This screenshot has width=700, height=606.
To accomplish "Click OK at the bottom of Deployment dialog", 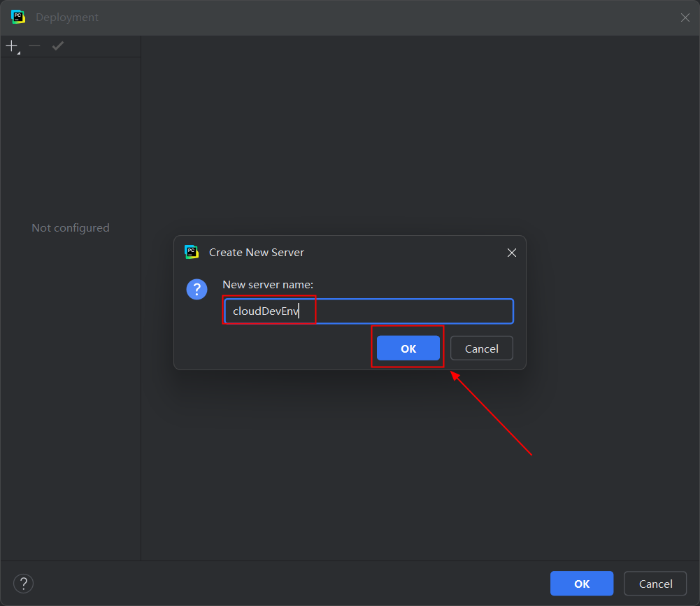I will pyautogui.click(x=581, y=583).
